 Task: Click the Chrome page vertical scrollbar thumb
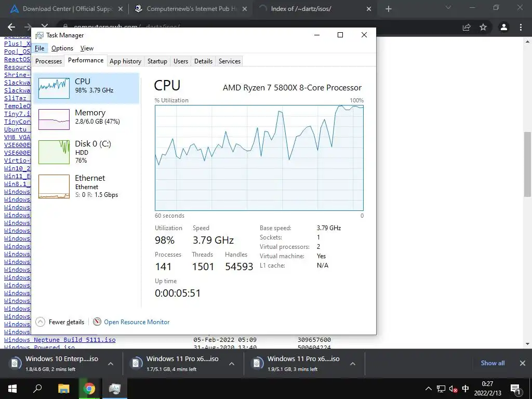click(527, 164)
